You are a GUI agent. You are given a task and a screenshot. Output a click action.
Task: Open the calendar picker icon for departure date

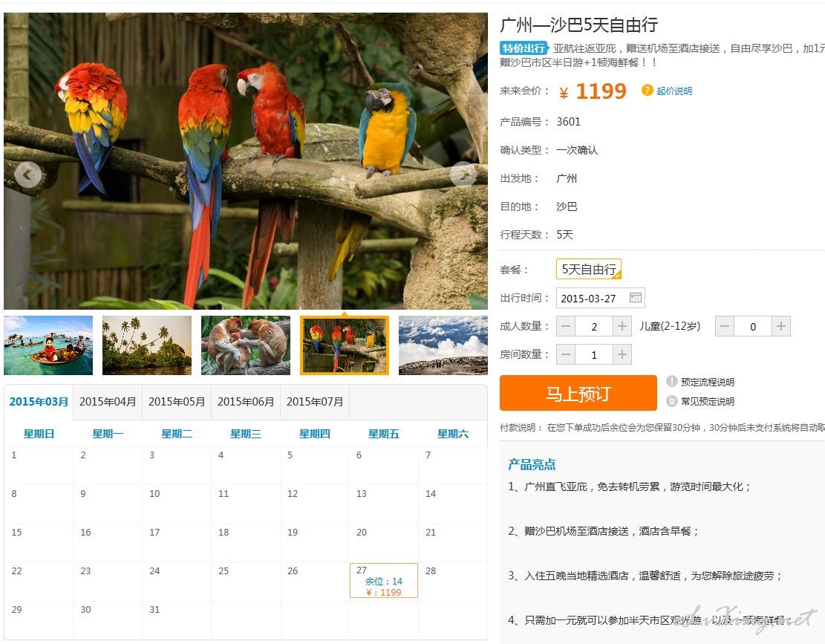pyautogui.click(x=635, y=298)
